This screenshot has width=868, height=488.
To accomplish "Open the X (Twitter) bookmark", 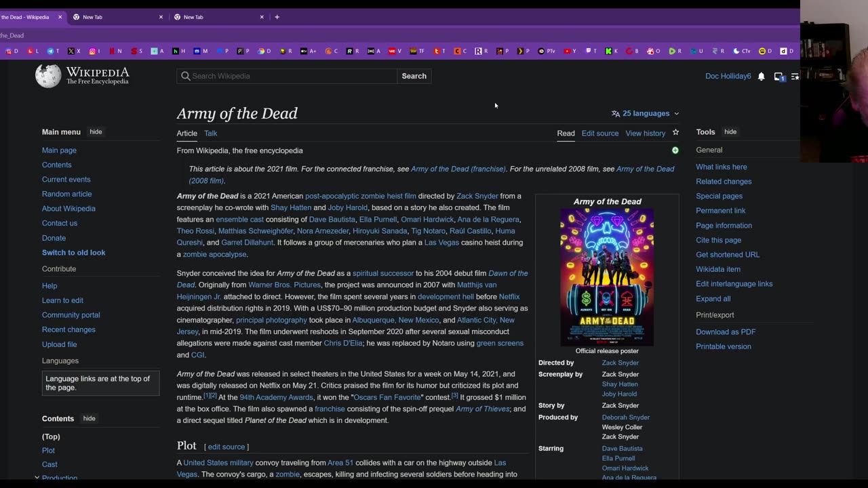I will pos(73,51).
